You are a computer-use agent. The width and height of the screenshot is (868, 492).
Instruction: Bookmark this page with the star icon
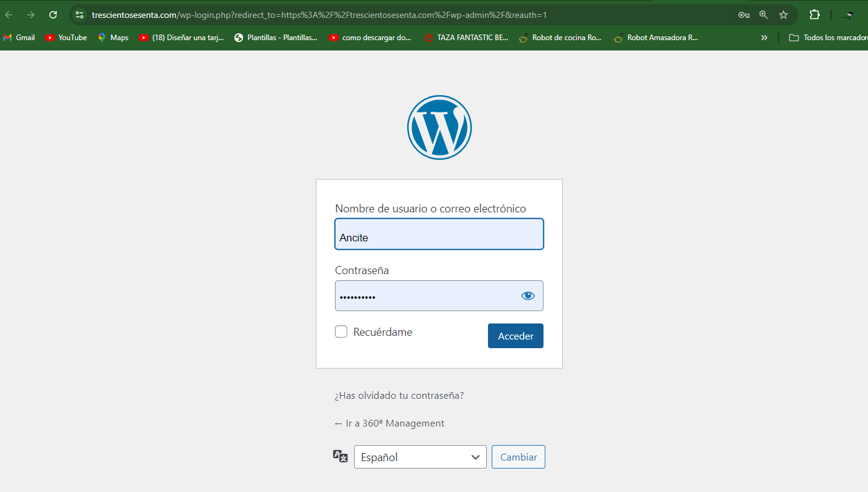[783, 15]
